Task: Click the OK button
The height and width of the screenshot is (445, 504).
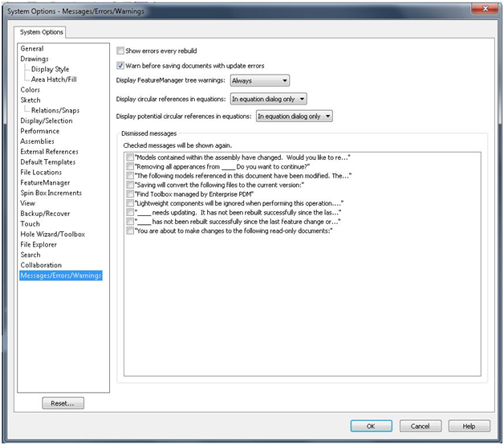Action: pos(371,427)
